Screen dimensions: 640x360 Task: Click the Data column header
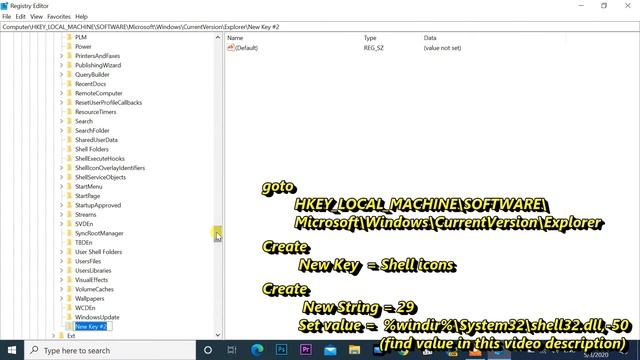[430, 38]
